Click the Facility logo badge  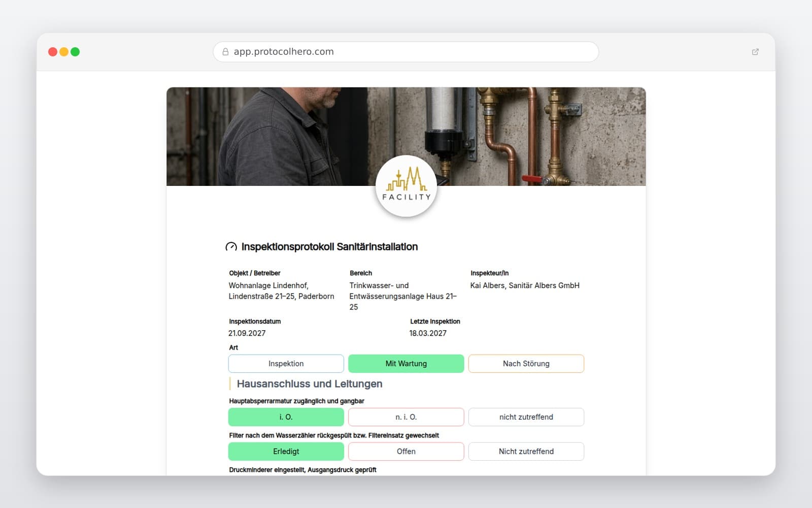[x=406, y=186]
